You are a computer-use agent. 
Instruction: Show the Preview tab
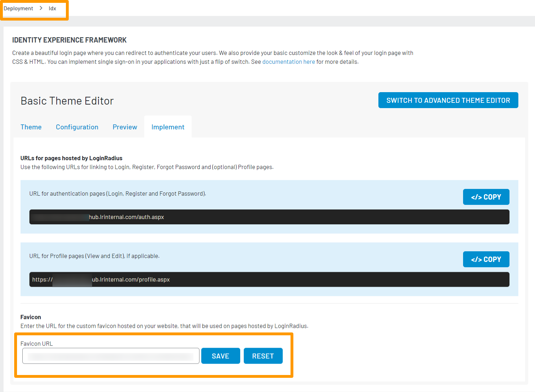tap(125, 127)
